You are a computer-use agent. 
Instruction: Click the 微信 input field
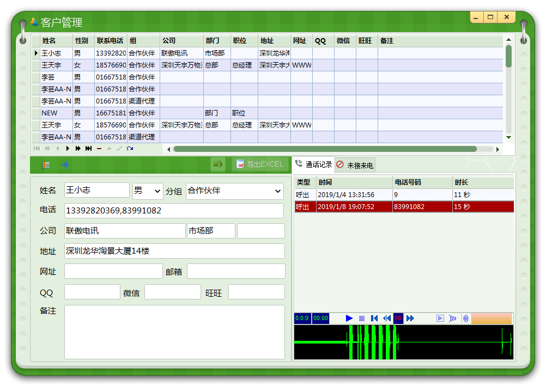(173, 292)
